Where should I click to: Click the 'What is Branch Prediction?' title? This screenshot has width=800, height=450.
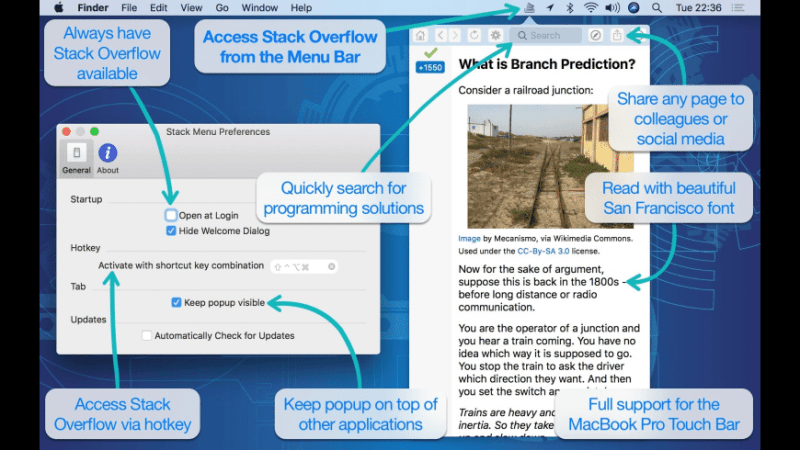(547, 64)
